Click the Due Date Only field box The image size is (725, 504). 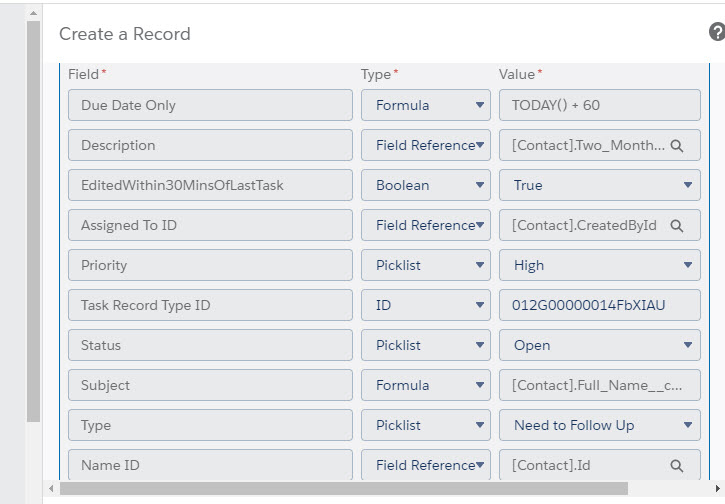tap(210, 105)
